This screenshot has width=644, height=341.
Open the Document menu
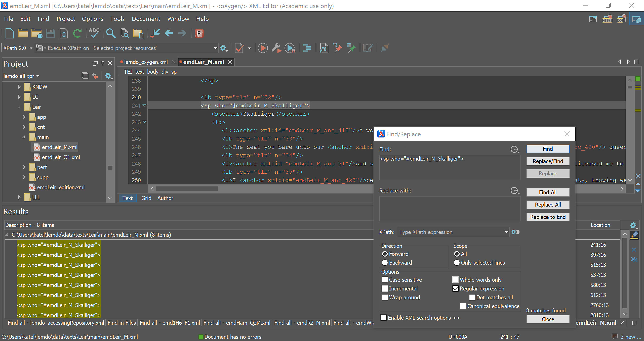tap(146, 19)
